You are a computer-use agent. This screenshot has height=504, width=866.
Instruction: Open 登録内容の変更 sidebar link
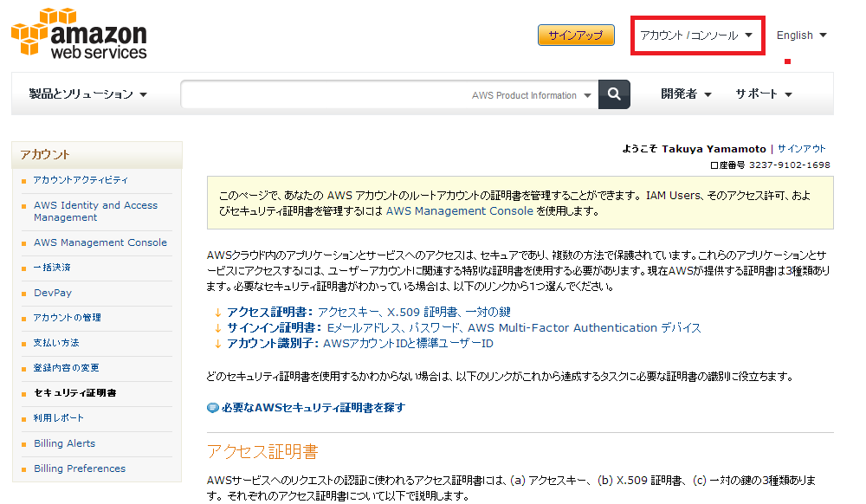pyautogui.click(x=67, y=368)
